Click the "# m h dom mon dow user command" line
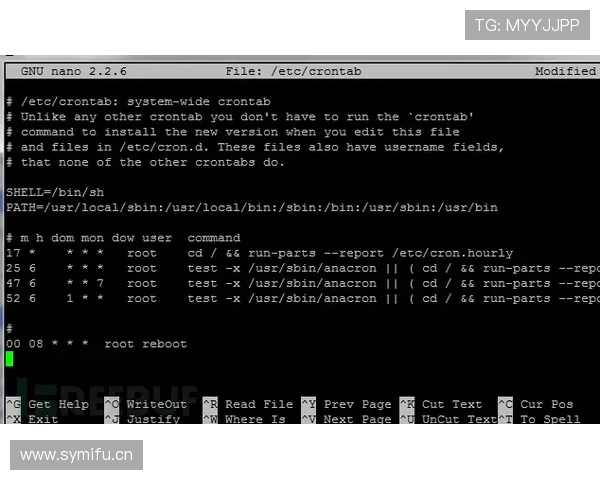This screenshot has width=600, height=480. [123, 238]
